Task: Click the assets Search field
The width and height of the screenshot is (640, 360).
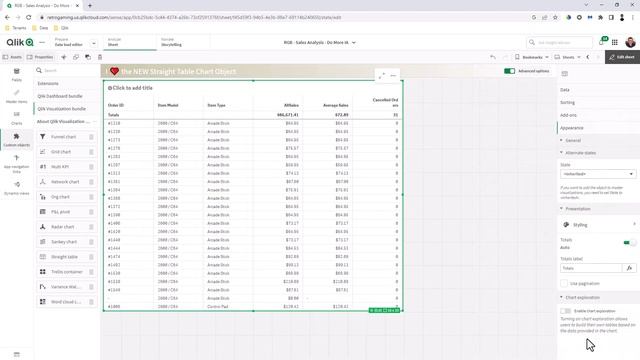Action: (66, 71)
